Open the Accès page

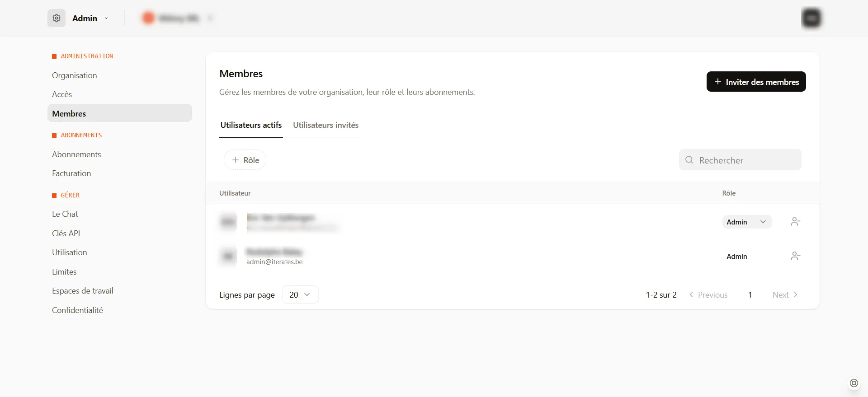point(62,94)
